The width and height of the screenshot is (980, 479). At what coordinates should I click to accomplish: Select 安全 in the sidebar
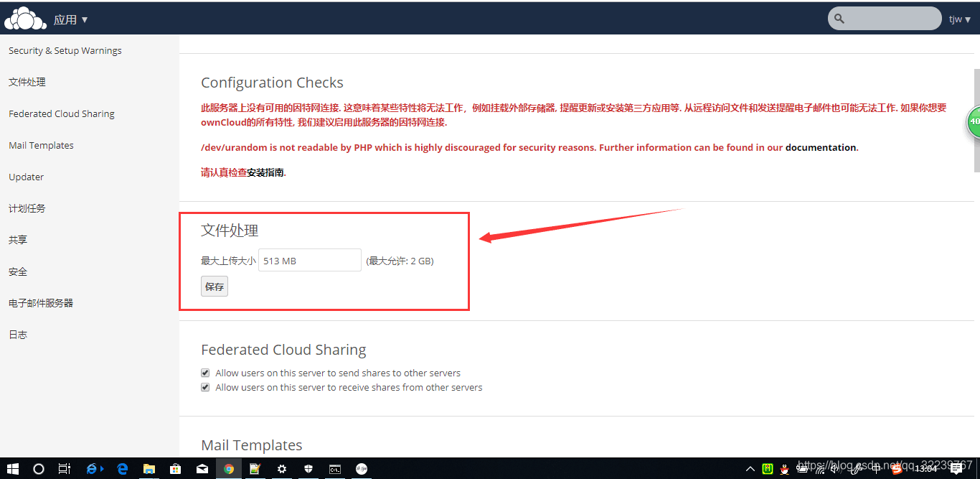tap(18, 271)
